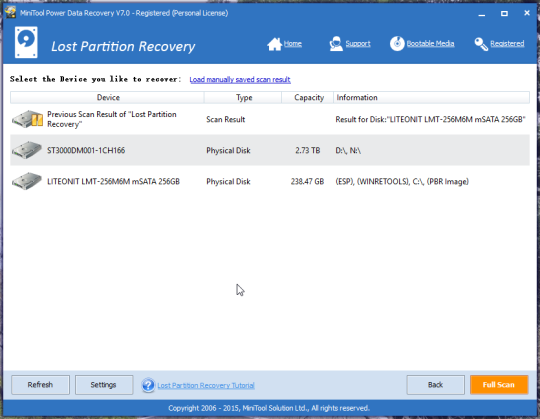This screenshot has height=419, width=540.
Task: Open the Settings button
Action: coord(104,385)
